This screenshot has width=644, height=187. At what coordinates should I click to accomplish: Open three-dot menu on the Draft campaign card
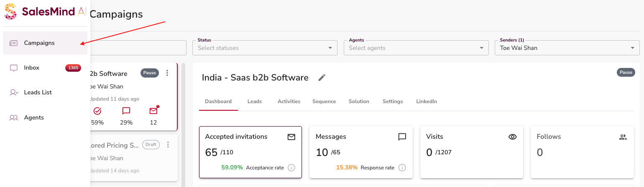point(168,145)
